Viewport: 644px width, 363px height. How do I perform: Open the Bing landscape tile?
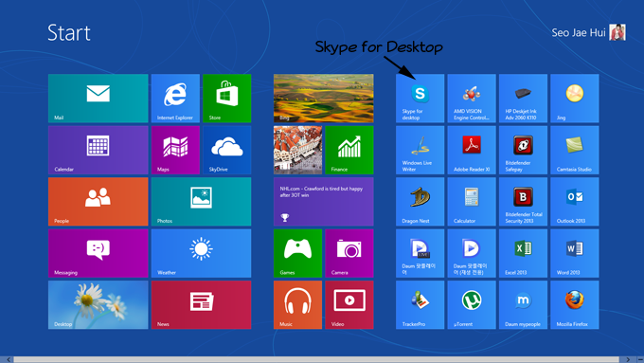pos(324,99)
